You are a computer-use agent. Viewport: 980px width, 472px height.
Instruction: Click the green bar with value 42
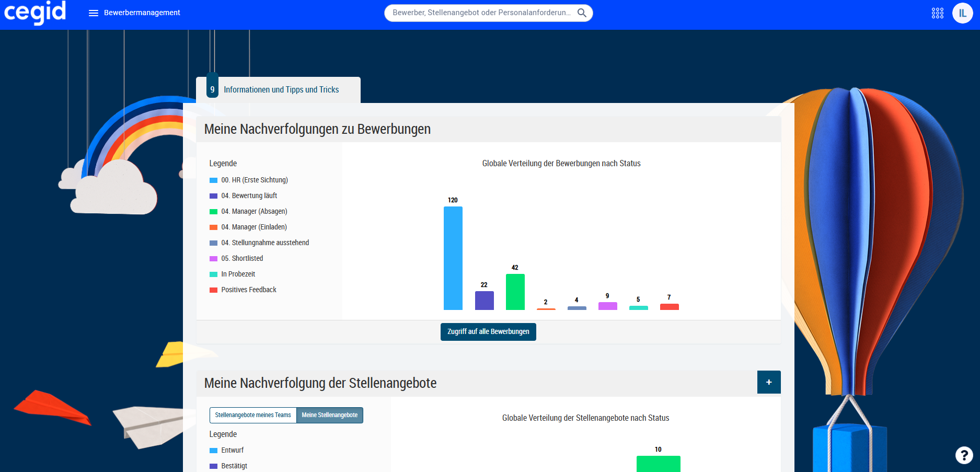(x=515, y=292)
